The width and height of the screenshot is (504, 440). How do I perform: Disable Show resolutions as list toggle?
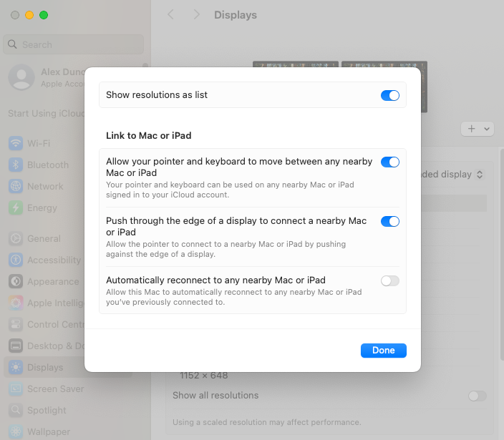(x=389, y=95)
